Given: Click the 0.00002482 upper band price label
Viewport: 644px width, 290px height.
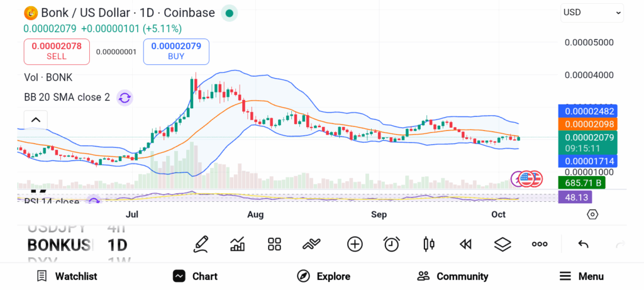Looking at the screenshot, I should [x=589, y=111].
